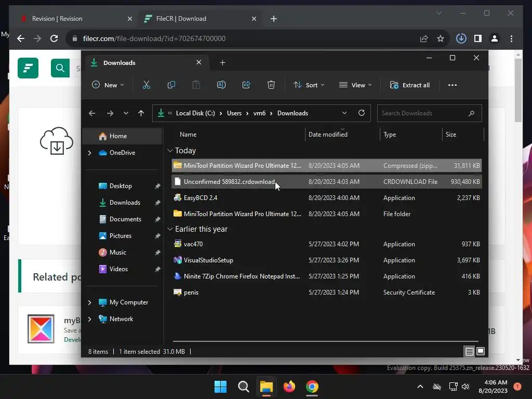Expand OneDrive in navigation pane

click(89, 153)
